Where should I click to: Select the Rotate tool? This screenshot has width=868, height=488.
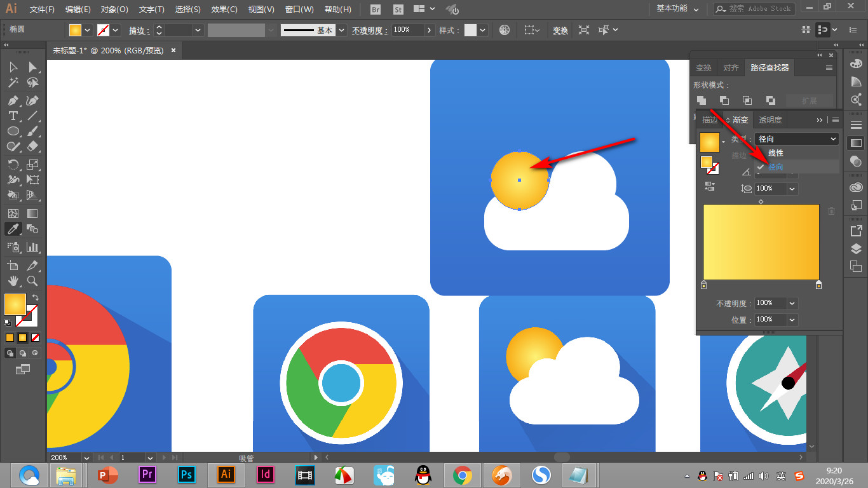coord(13,165)
